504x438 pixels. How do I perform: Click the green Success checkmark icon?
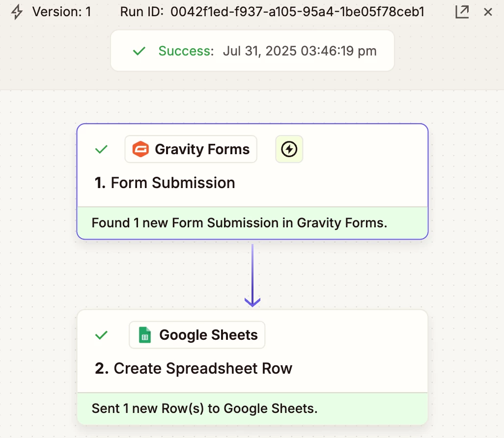[139, 51]
